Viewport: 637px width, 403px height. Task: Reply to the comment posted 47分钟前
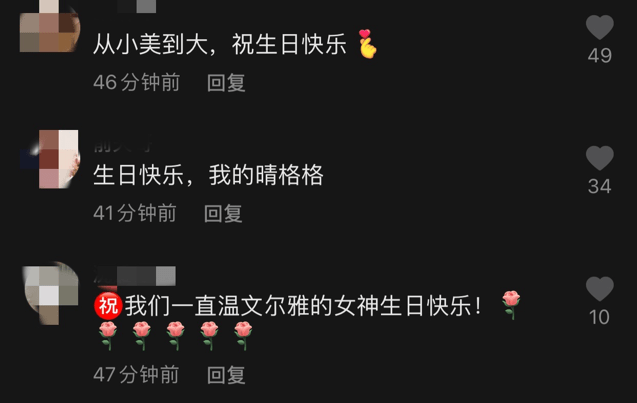tap(226, 375)
